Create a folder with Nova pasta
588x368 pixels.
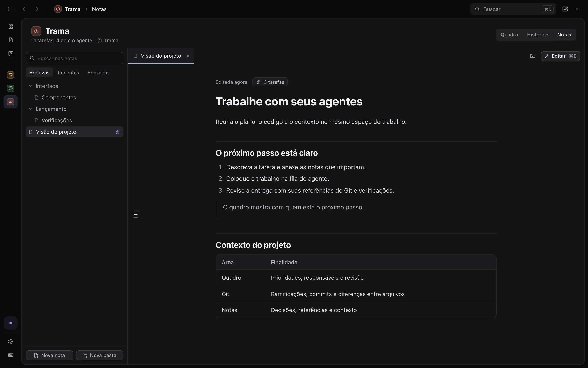pos(99,355)
